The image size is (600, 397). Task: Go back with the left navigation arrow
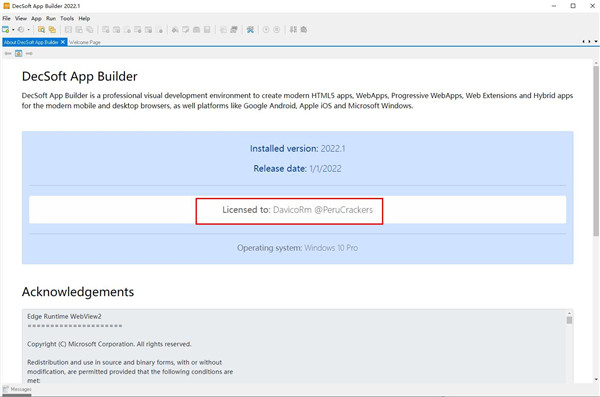8,54
